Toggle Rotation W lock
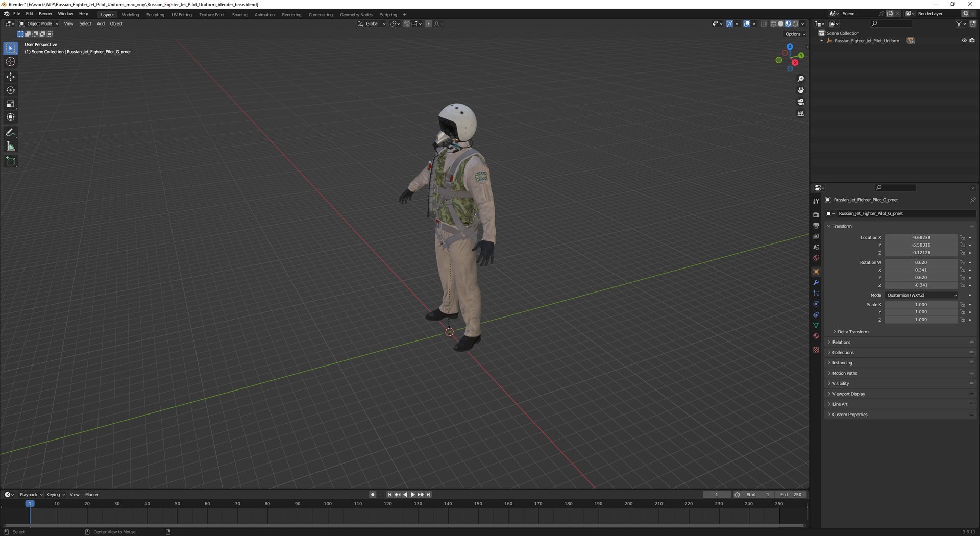Screen dimensions: 980x536 pyautogui.click(x=963, y=263)
